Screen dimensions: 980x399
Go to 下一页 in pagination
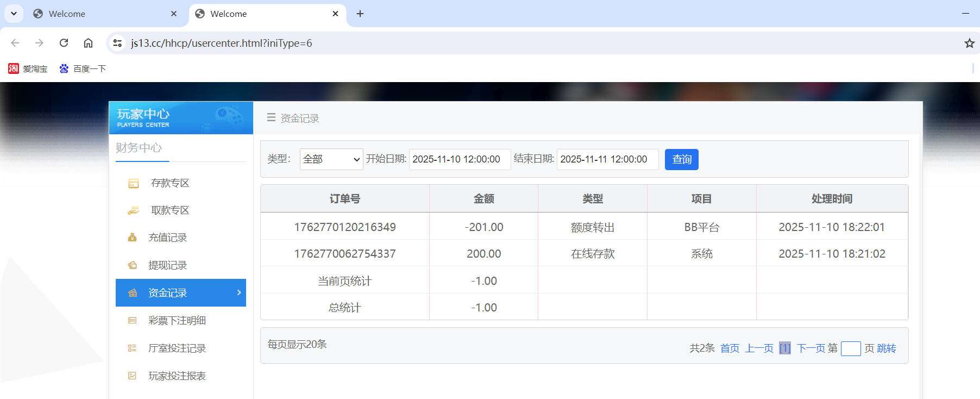(x=811, y=348)
